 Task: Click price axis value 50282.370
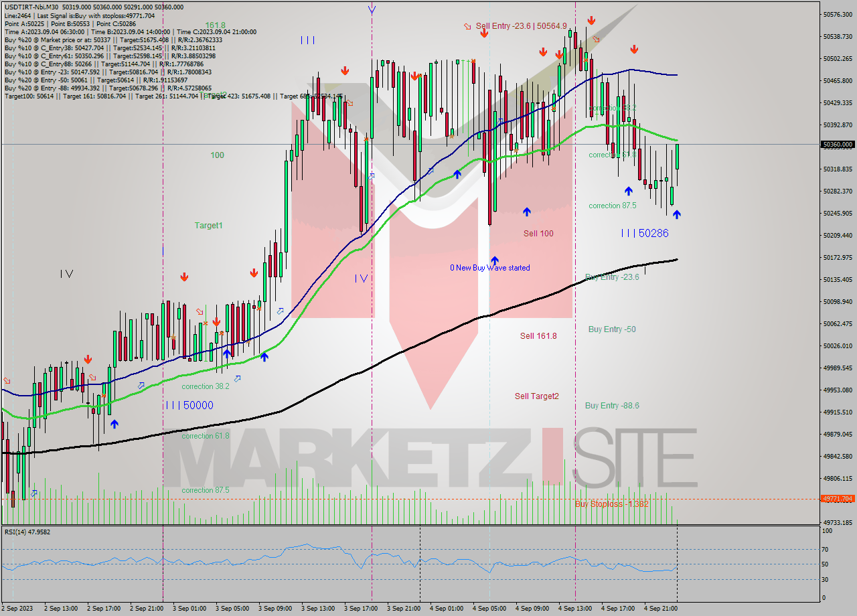click(838, 191)
